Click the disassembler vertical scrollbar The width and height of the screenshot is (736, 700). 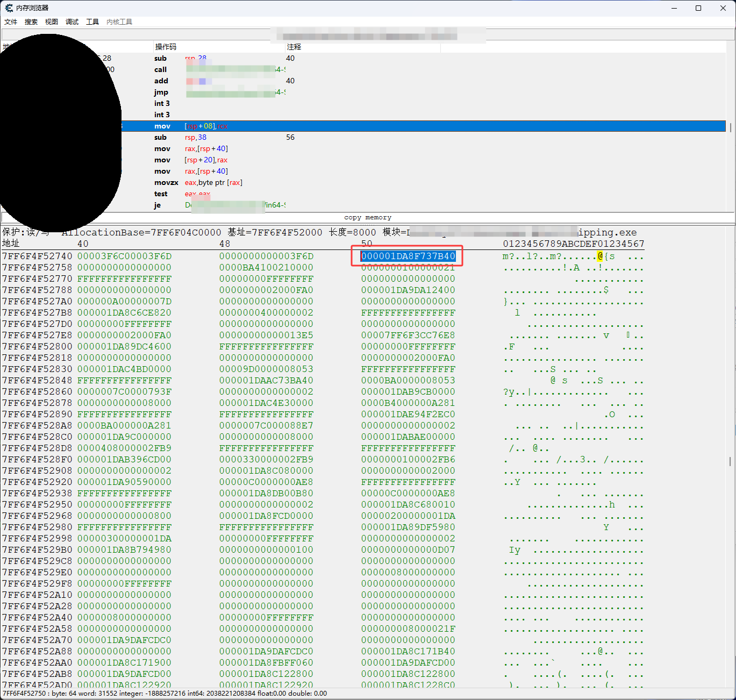[730, 127]
